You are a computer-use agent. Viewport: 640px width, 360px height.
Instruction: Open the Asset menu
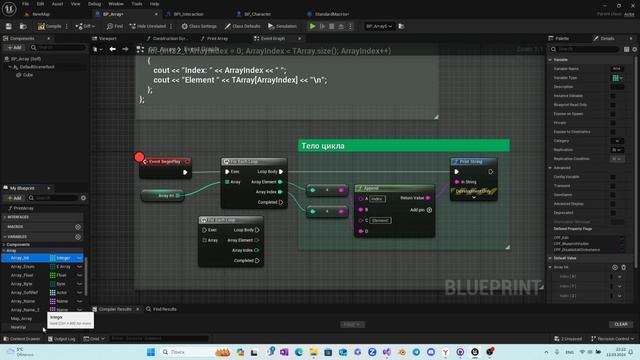click(57, 4)
